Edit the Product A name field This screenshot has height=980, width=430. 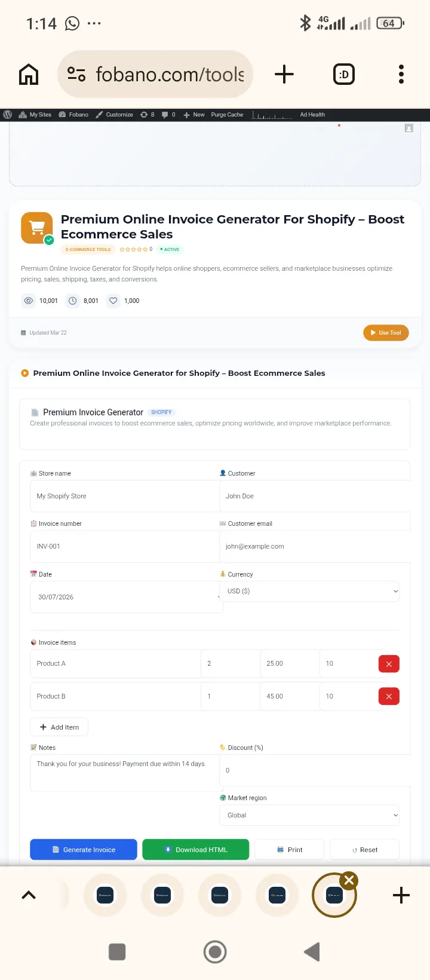(115, 663)
